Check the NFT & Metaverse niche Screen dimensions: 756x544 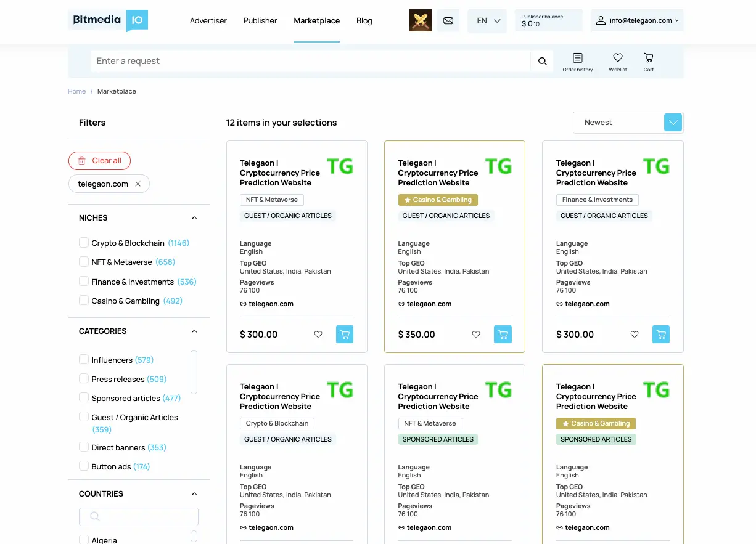84,262
